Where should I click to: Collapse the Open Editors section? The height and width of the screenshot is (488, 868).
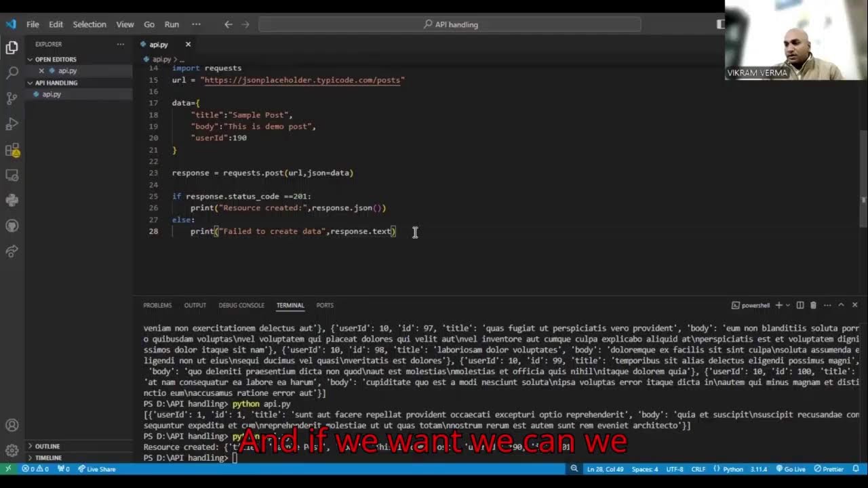pyautogui.click(x=56, y=59)
